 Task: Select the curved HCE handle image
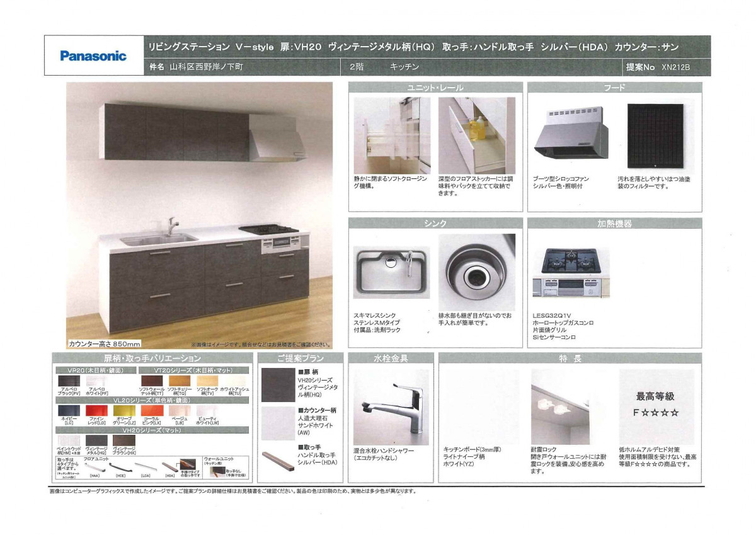[x=120, y=467]
